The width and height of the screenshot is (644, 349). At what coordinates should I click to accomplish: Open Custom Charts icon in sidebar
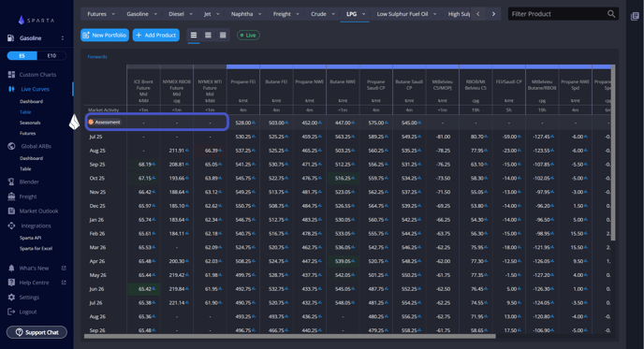point(11,74)
